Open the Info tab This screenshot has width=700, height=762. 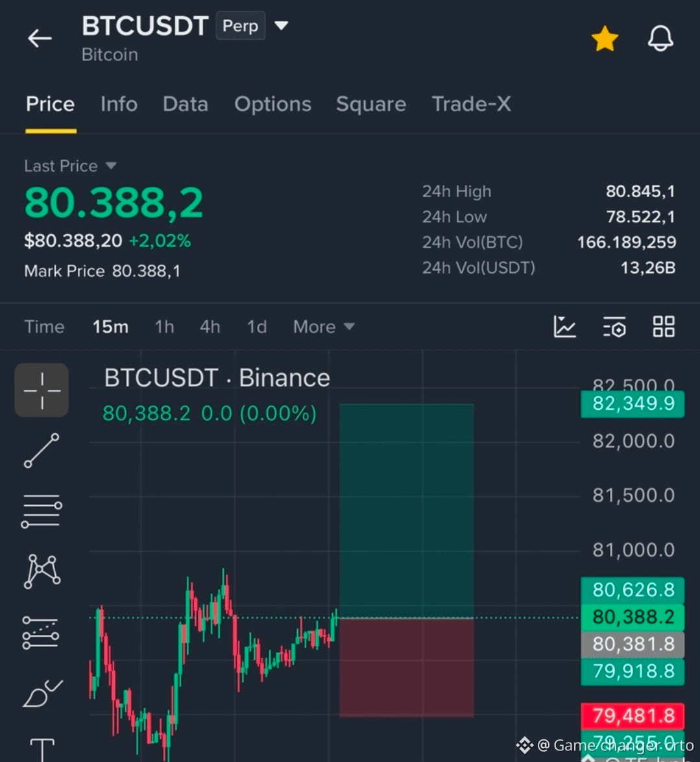(119, 104)
